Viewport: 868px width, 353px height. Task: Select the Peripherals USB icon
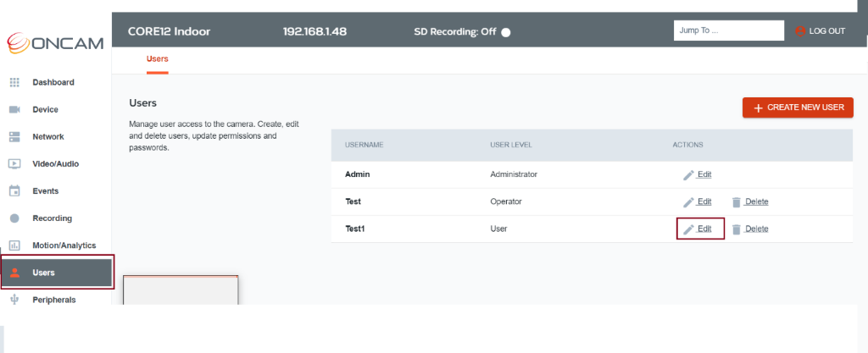[x=14, y=300]
